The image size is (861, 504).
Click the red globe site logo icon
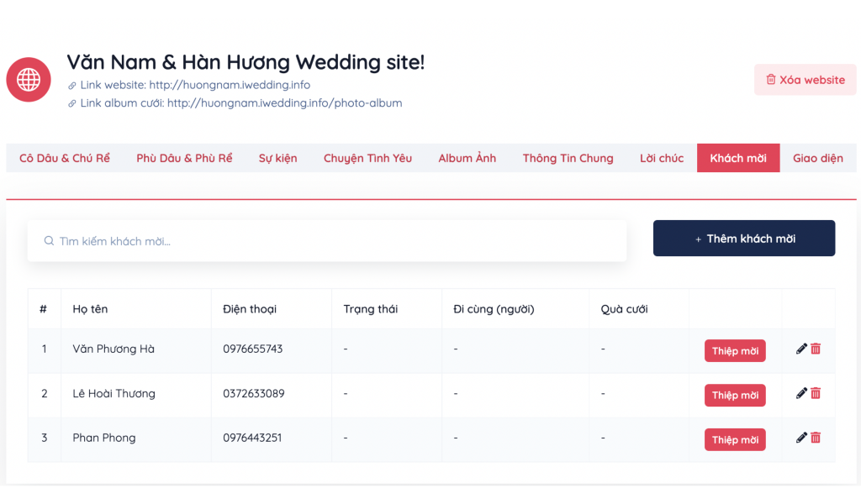(x=29, y=79)
